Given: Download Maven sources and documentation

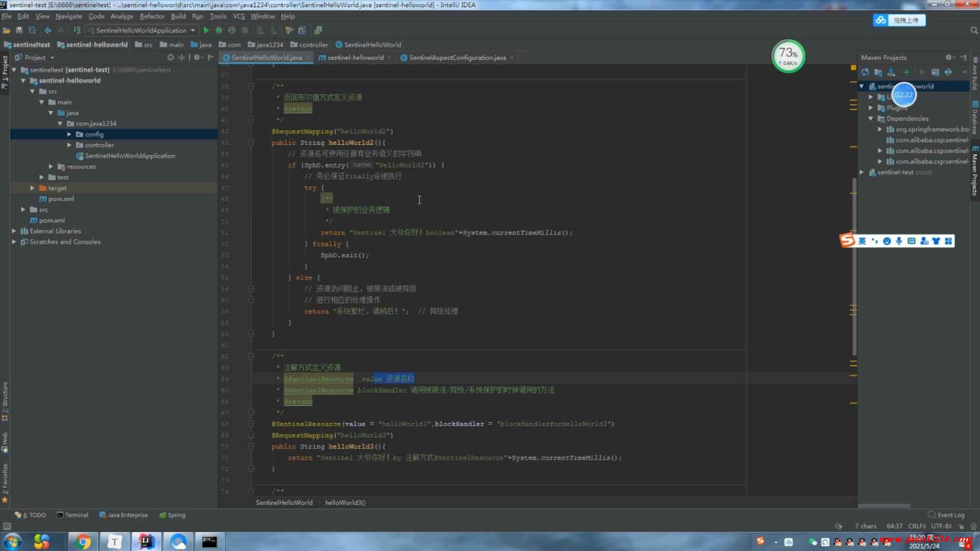Looking at the screenshot, I should click(x=891, y=72).
